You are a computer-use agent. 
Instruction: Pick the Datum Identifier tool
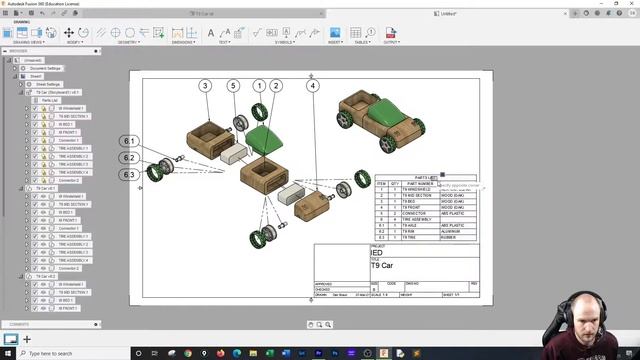[286, 33]
